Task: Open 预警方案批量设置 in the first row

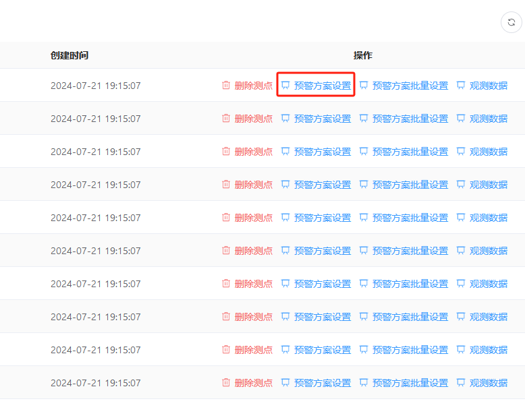Action: click(410, 86)
